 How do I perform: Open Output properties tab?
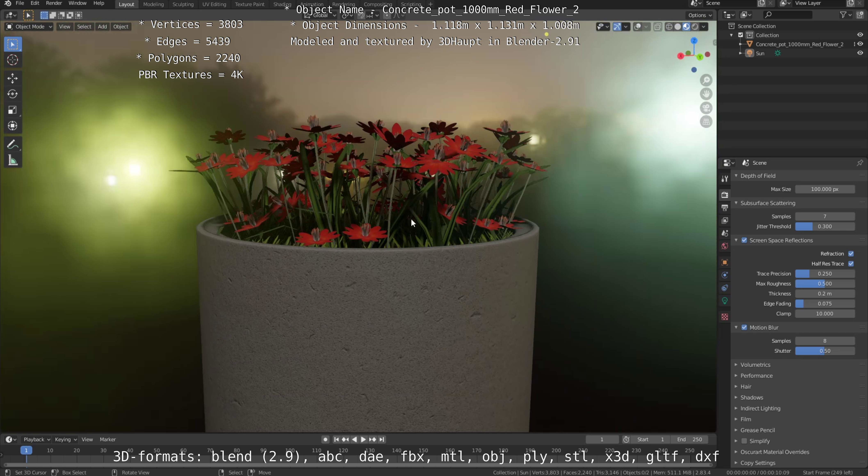tap(725, 208)
